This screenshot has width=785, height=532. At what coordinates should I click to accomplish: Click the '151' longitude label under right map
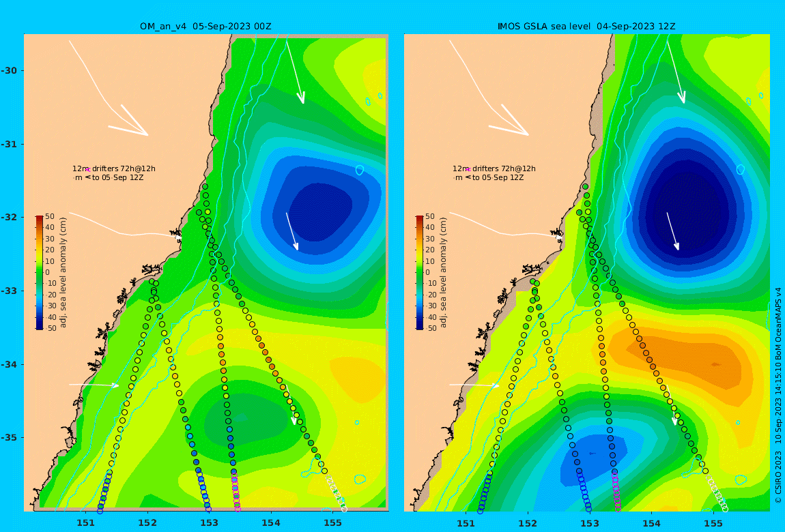(x=466, y=524)
